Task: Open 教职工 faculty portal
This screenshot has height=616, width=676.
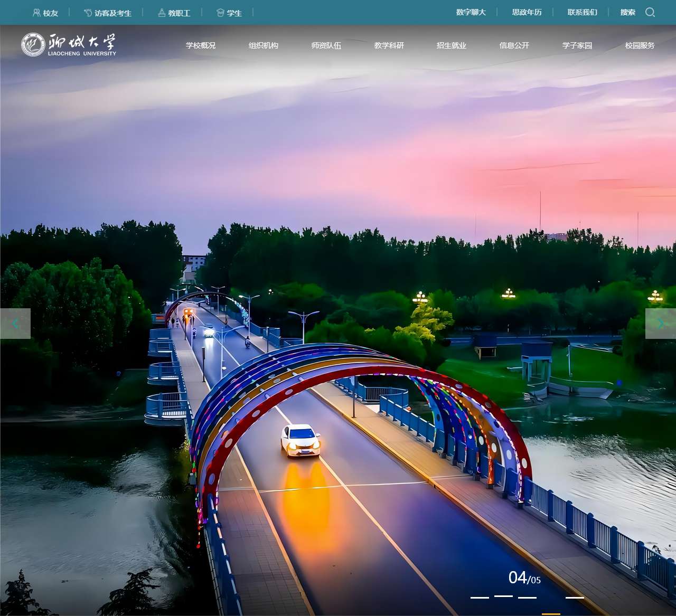Action: pos(174,13)
